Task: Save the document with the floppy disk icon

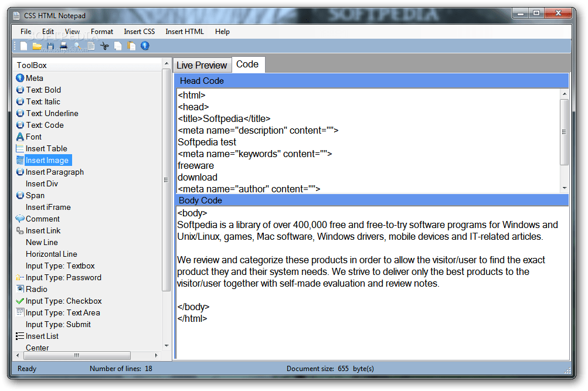Action: point(50,46)
